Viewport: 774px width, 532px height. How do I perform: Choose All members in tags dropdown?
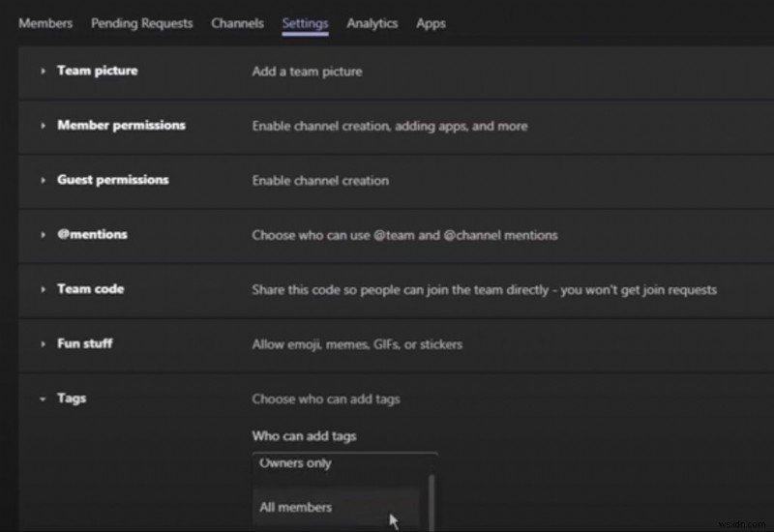pos(336,507)
